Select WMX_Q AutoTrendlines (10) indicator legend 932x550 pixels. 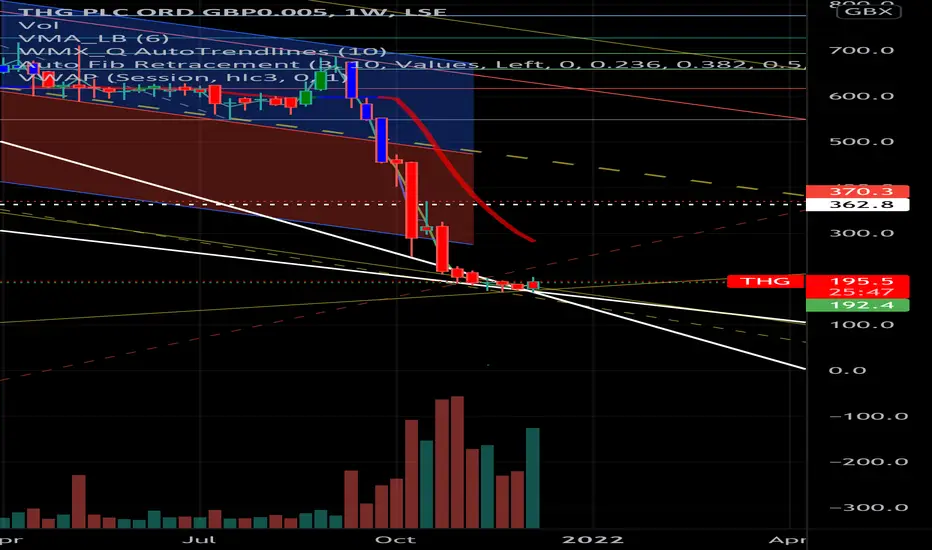tap(203, 52)
